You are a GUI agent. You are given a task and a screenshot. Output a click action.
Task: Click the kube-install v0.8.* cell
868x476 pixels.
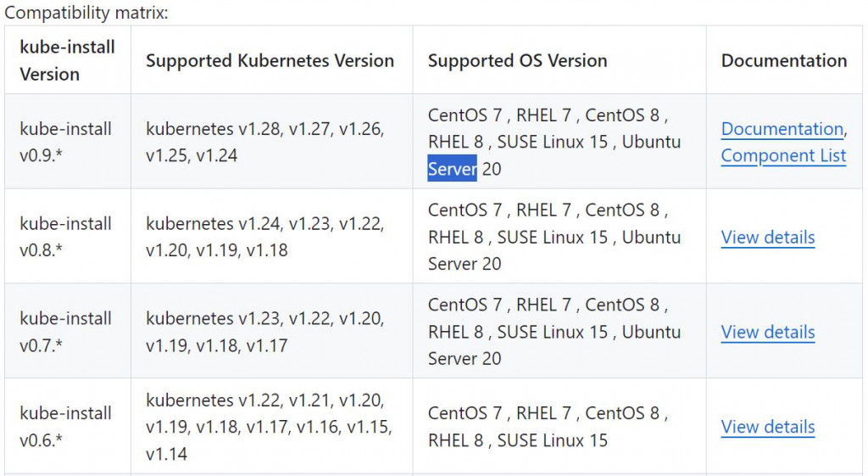65,237
